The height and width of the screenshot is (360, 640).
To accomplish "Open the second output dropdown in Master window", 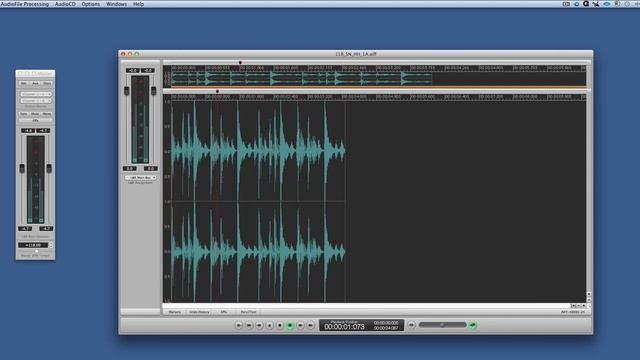I will coord(36,100).
